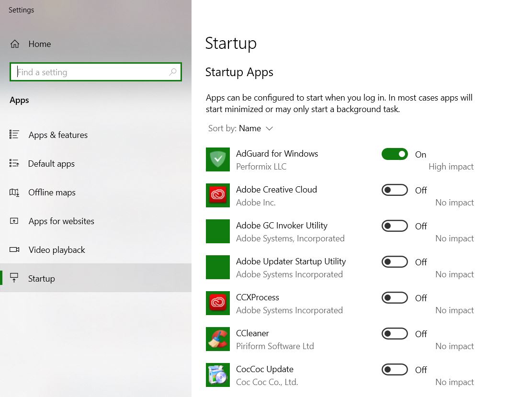The image size is (532, 397).
Task: Click the search magnifier icon
Action: 173,72
